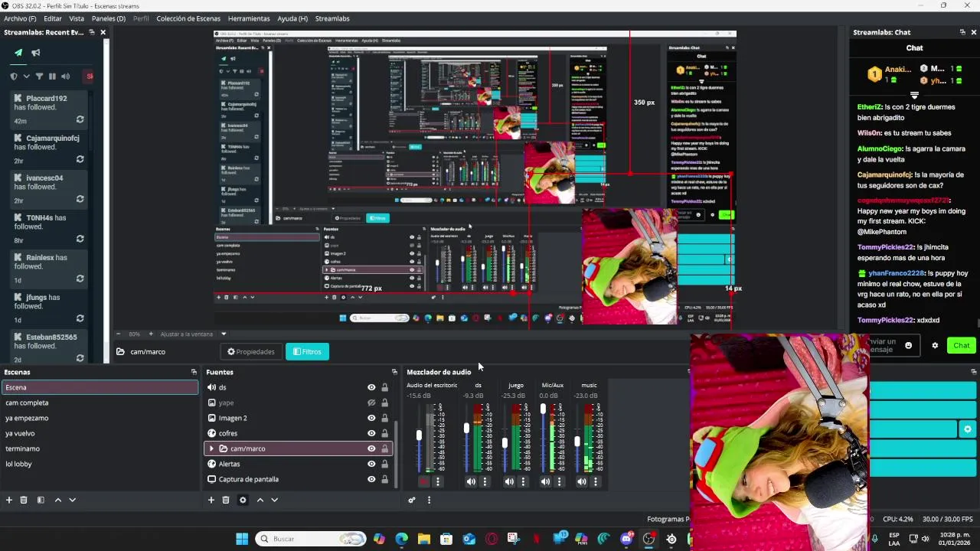This screenshot has width=980, height=551.
Task: Hide the Captura de pantalla source
Action: click(371, 479)
